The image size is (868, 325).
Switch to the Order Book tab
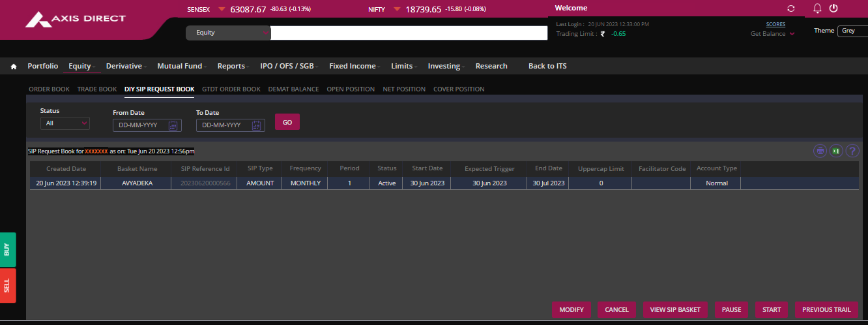(49, 89)
